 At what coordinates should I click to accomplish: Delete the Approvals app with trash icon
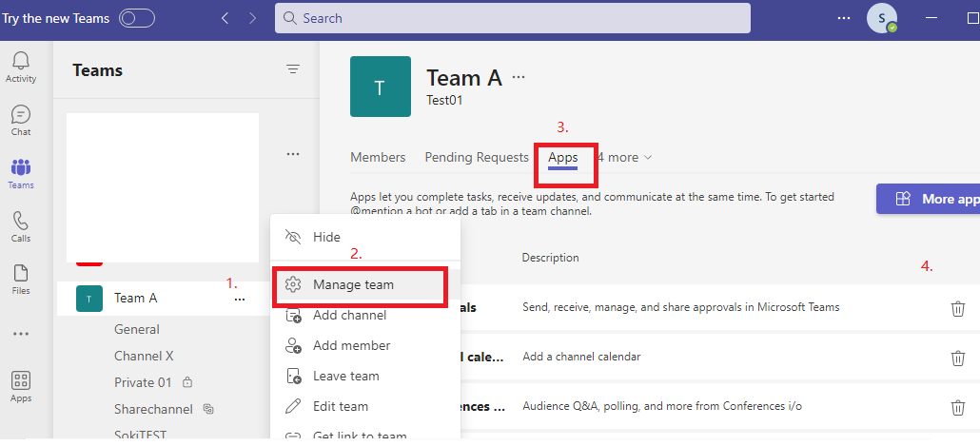point(957,308)
